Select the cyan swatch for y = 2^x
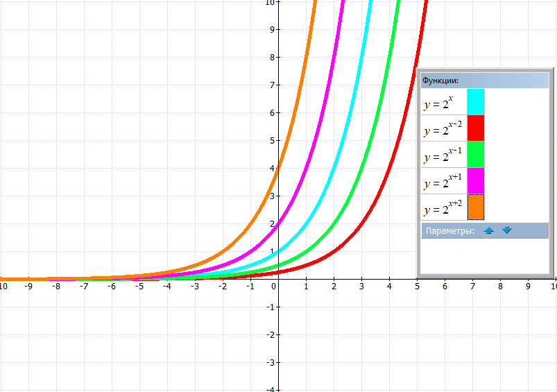Screen dimensions: 557x392 point(476,101)
